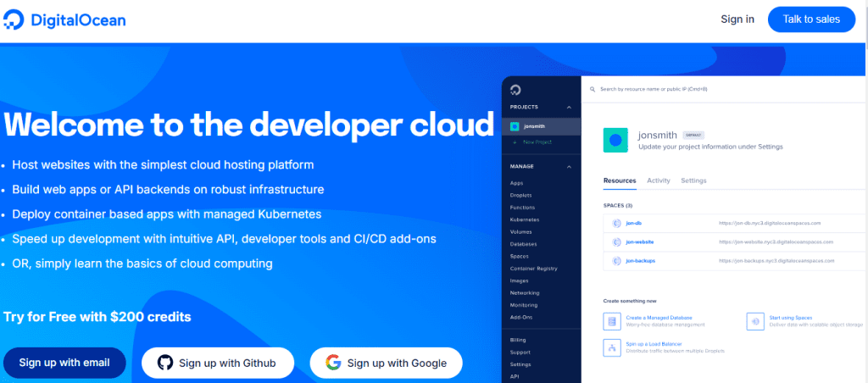
Task: Click Update your project information text
Action: pyautogui.click(x=710, y=147)
